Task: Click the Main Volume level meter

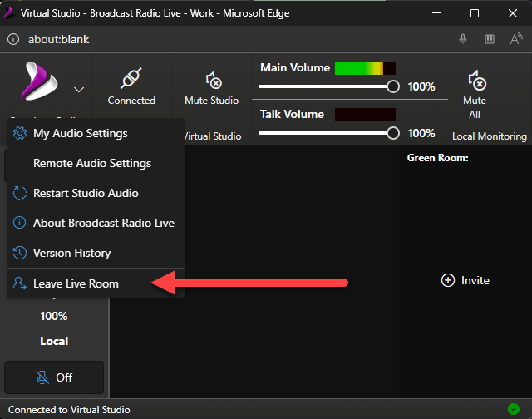Action: coord(365,68)
